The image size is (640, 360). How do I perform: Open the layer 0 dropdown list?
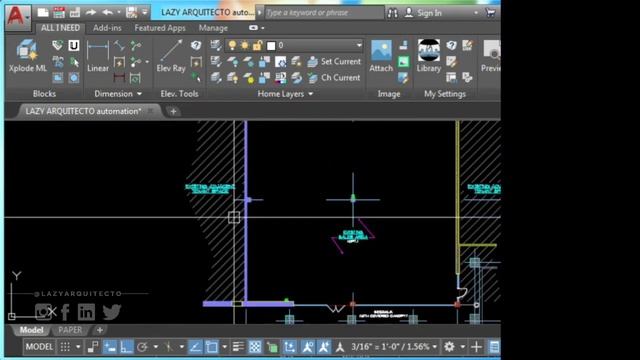(x=359, y=45)
